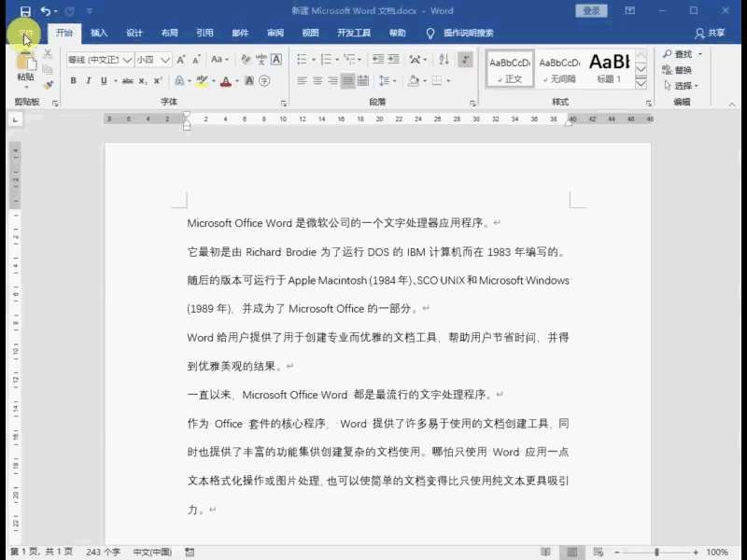Click the Center alignment icon

pos(317,80)
